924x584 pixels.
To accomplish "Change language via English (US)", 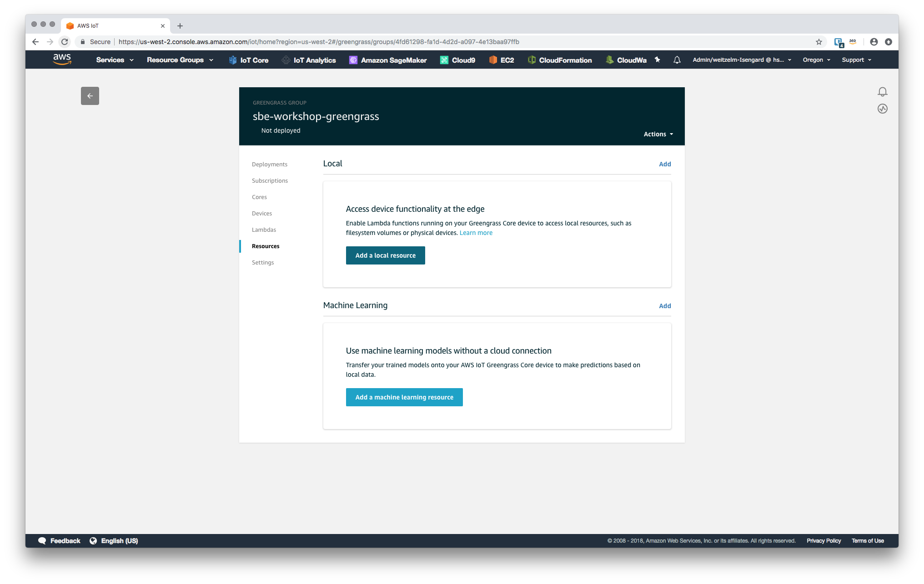I will pos(114,541).
